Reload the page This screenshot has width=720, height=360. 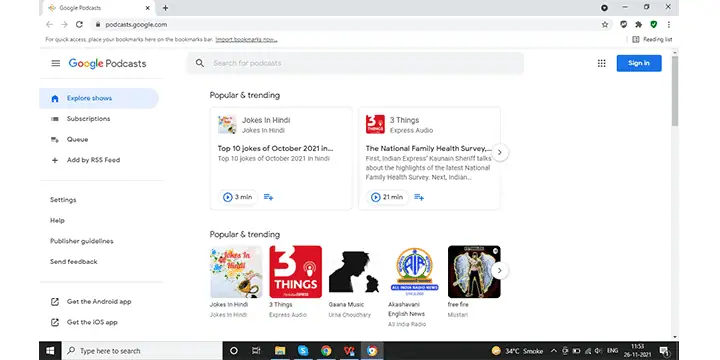[x=79, y=25]
